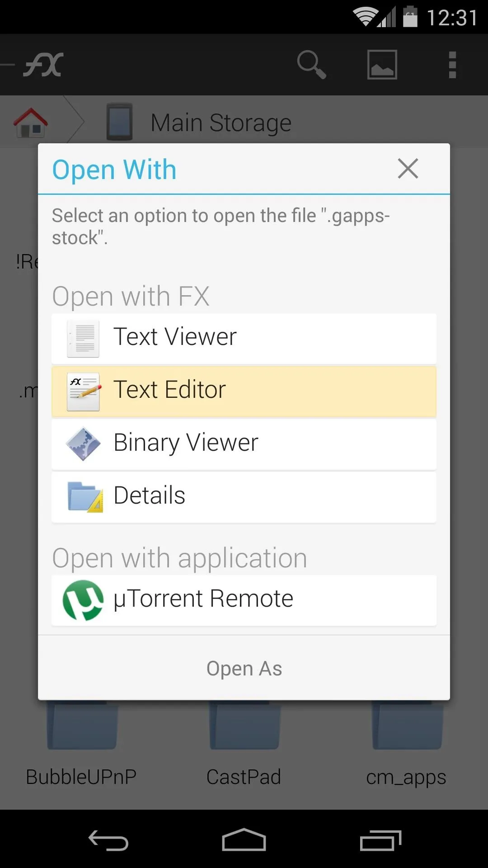The height and width of the screenshot is (868, 488).
Task: Tap the Wi-Fi status bar icon
Action: pos(365,18)
